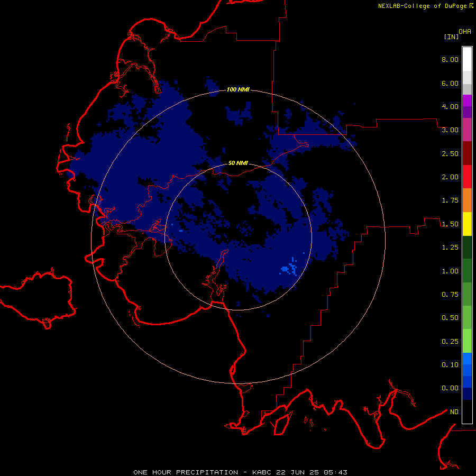The height and width of the screenshot is (476, 476).
Task: Click the 0.25 legend value
Action: [x=450, y=342]
